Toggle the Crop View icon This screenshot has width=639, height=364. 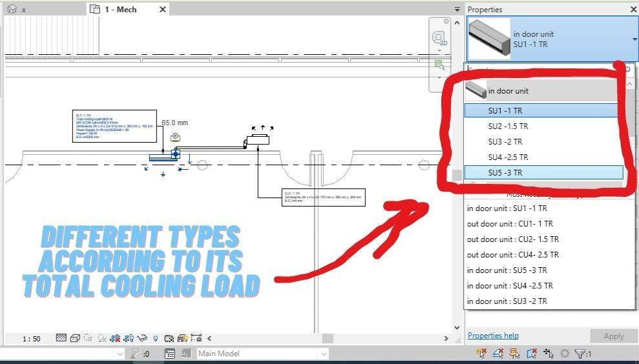click(115, 338)
